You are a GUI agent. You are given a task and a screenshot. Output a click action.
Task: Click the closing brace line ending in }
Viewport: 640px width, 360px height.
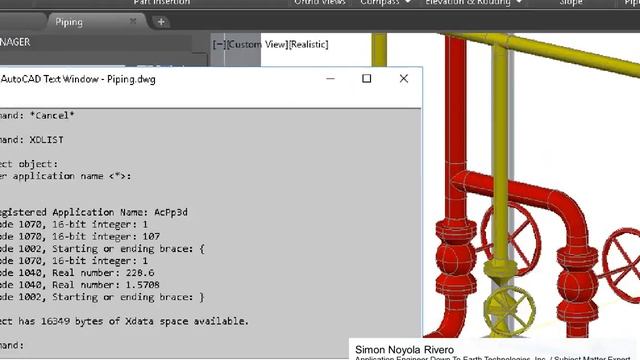[x=102, y=297]
